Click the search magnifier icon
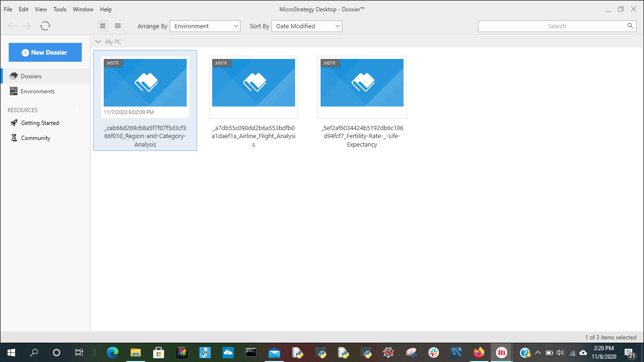644x362 pixels. [x=630, y=26]
